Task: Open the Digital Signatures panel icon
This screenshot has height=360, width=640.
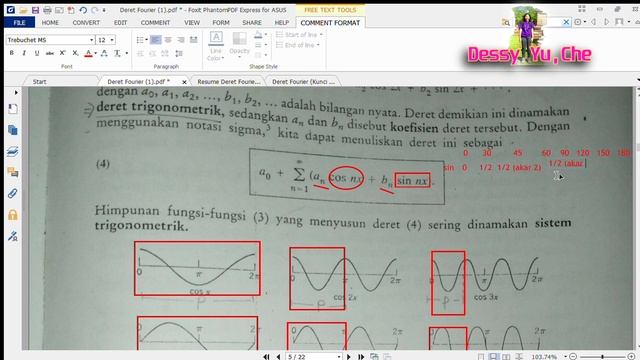Action: click(13, 236)
